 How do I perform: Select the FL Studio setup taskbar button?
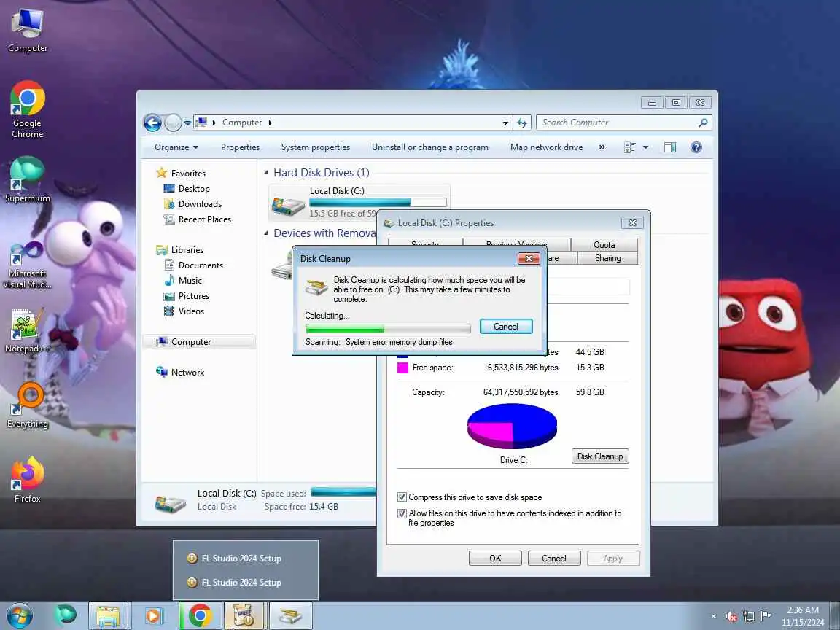click(244, 616)
